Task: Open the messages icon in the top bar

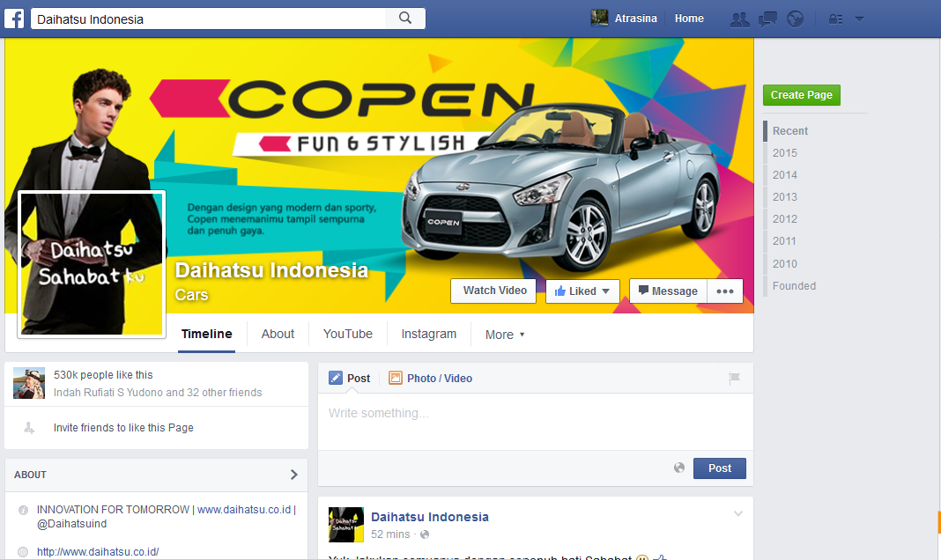Action: [767, 19]
